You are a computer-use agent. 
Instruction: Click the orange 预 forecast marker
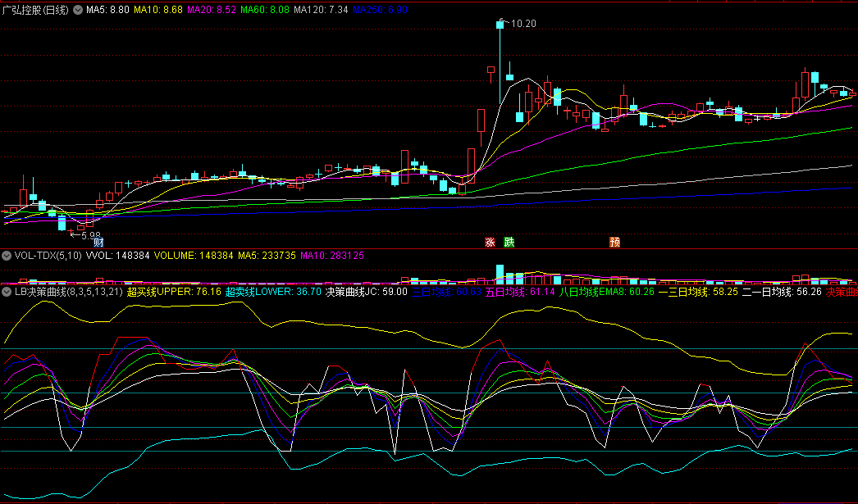click(x=615, y=242)
